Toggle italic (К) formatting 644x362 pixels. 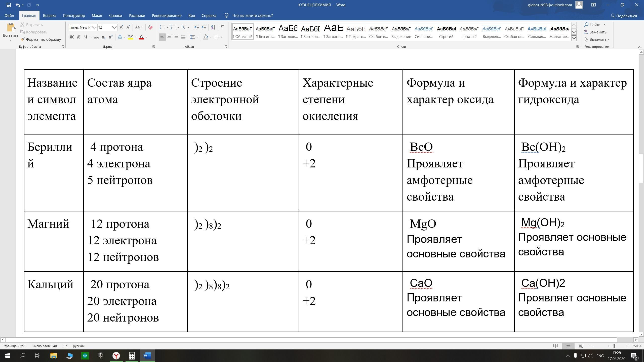78,37
